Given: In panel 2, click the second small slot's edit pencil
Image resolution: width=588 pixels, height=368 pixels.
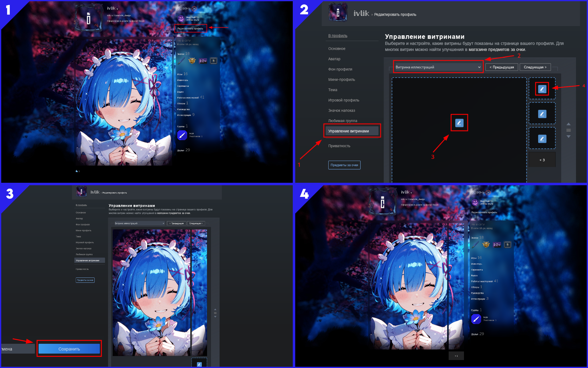Looking at the screenshot, I should pos(542,114).
